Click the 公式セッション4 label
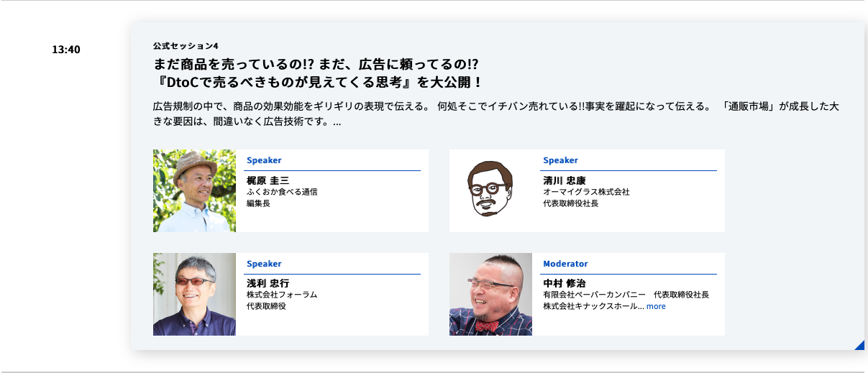The image size is (868, 373). tap(186, 45)
